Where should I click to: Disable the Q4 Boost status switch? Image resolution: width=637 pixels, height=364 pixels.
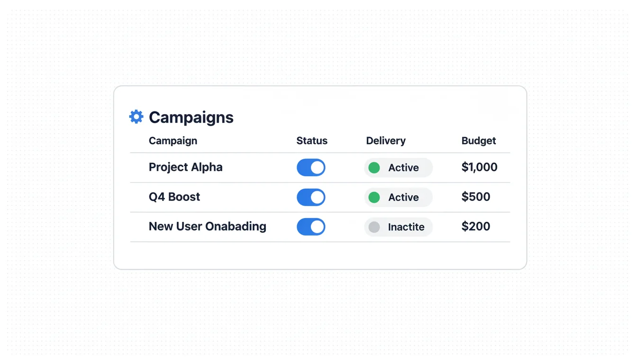311,197
